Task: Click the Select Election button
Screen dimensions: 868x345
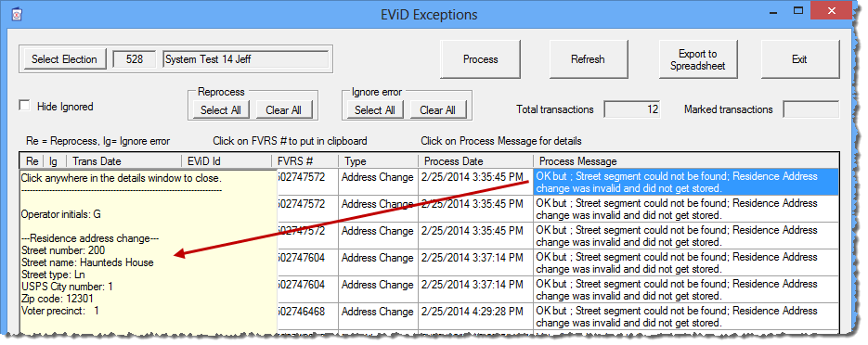Action: click(x=64, y=59)
